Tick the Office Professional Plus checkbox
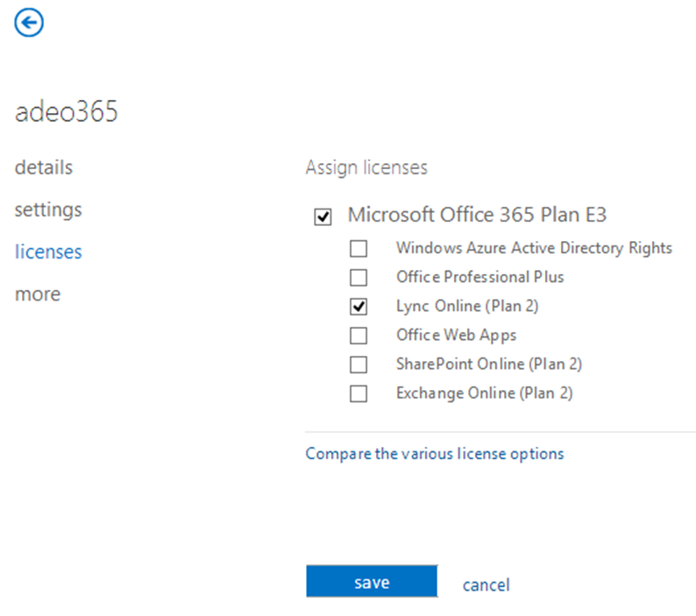The width and height of the screenshot is (696, 616). point(359,278)
